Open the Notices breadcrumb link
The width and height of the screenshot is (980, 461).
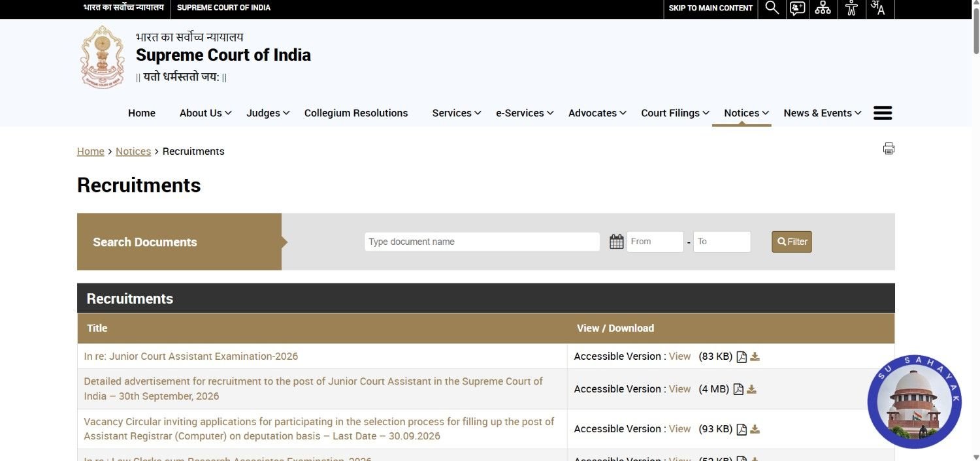coord(133,151)
